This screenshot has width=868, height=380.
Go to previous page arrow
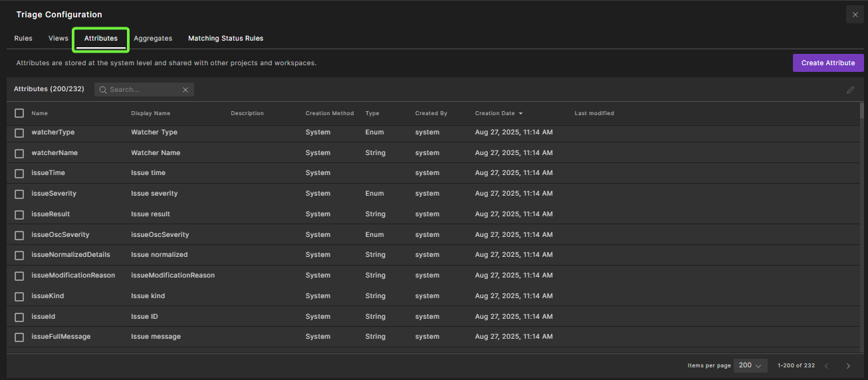826,365
